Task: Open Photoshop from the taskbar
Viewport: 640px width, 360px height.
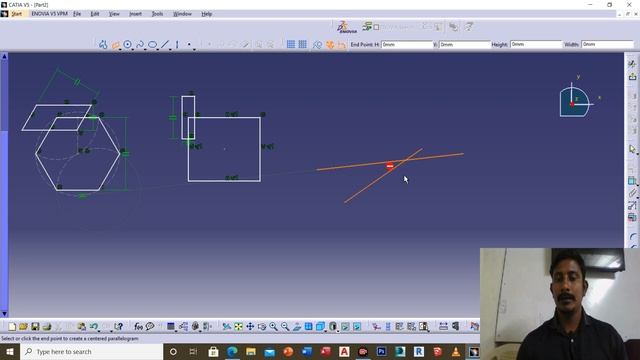Action: coord(382,351)
